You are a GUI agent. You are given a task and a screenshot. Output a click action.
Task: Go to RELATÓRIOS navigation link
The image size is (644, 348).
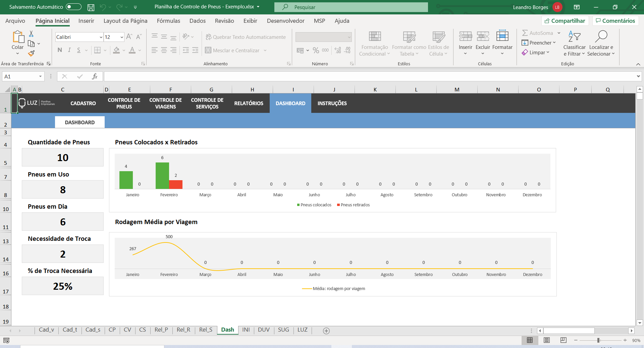(249, 103)
